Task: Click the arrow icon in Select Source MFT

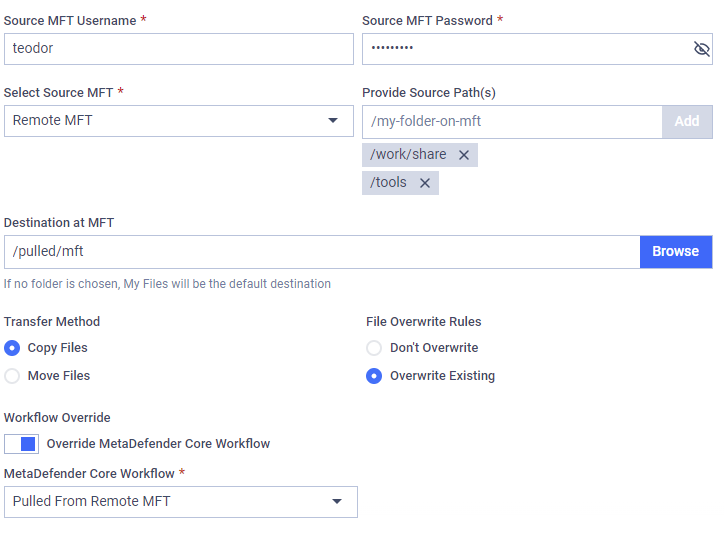Action: [x=333, y=120]
